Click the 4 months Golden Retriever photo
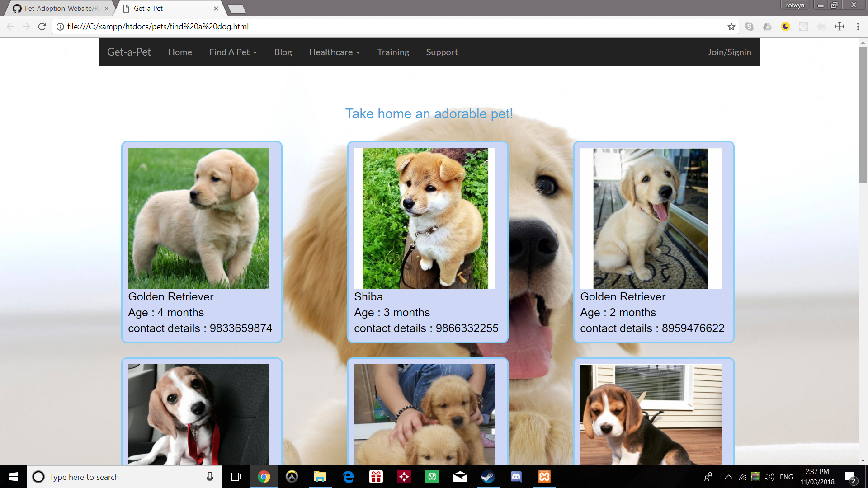The image size is (868, 488). coord(198,218)
